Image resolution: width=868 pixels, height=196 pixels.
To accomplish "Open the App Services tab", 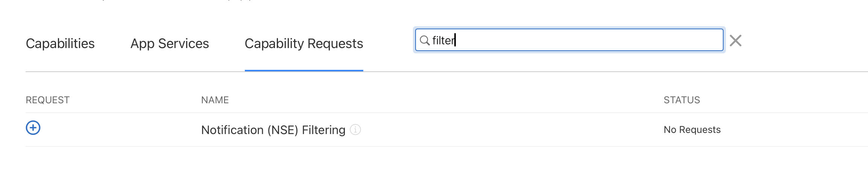I will coord(170,44).
